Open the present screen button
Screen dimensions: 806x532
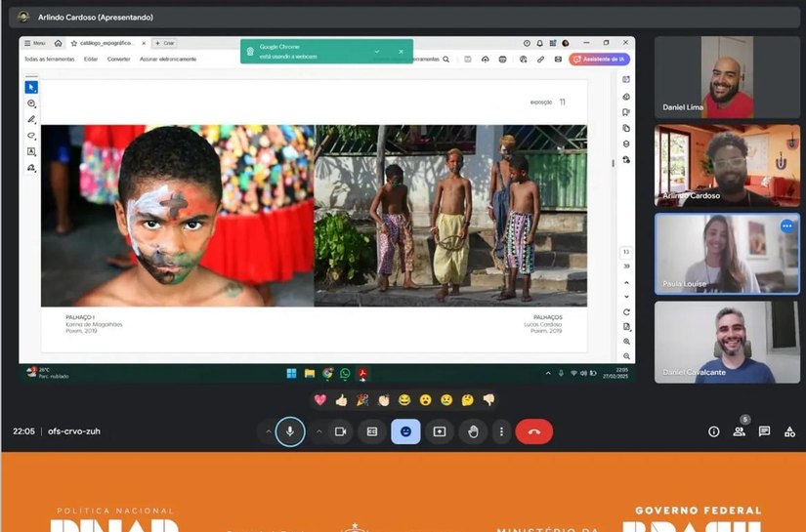click(x=440, y=431)
